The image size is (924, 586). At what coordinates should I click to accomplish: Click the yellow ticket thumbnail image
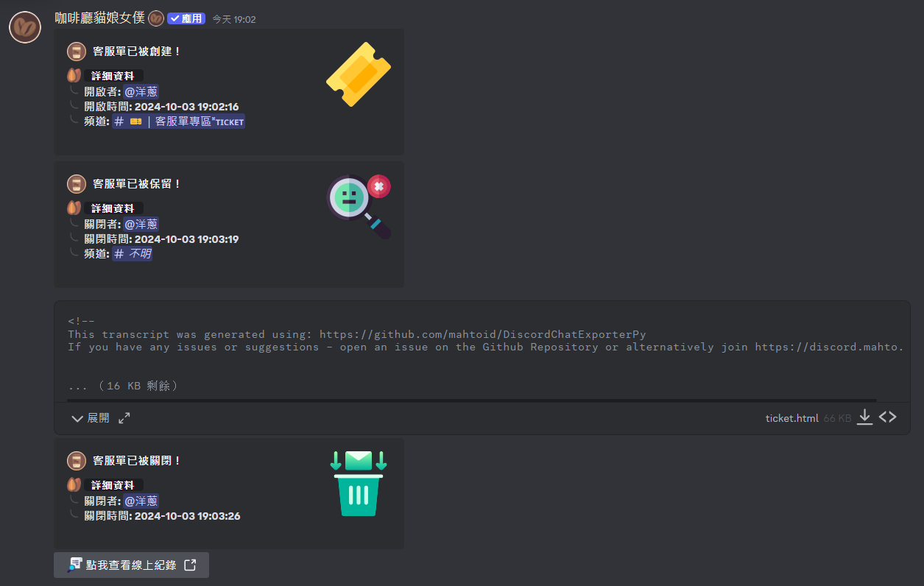tap(359, 74)
